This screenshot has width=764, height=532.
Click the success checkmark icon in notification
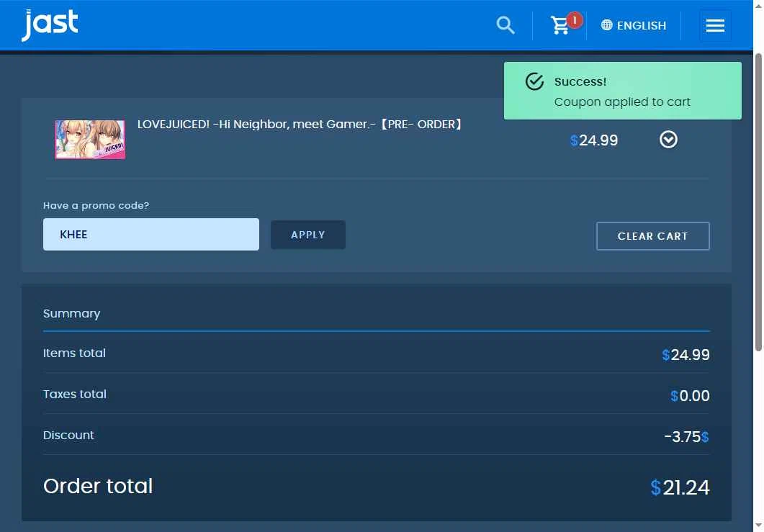coord(534,81)
